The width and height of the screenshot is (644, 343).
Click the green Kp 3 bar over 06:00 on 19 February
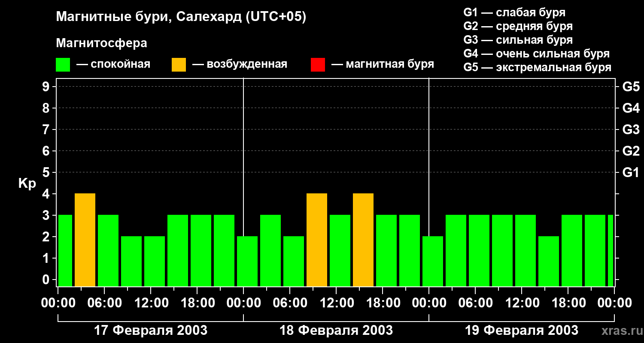479,251
